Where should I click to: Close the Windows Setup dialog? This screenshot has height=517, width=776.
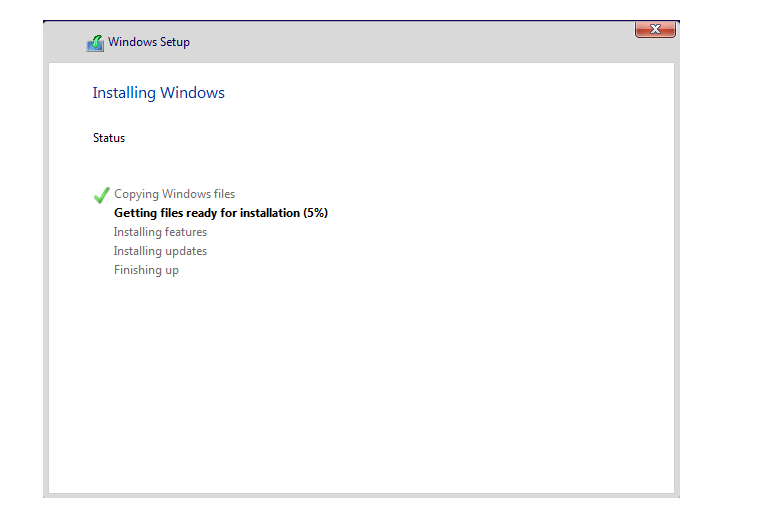coord(655,29)
